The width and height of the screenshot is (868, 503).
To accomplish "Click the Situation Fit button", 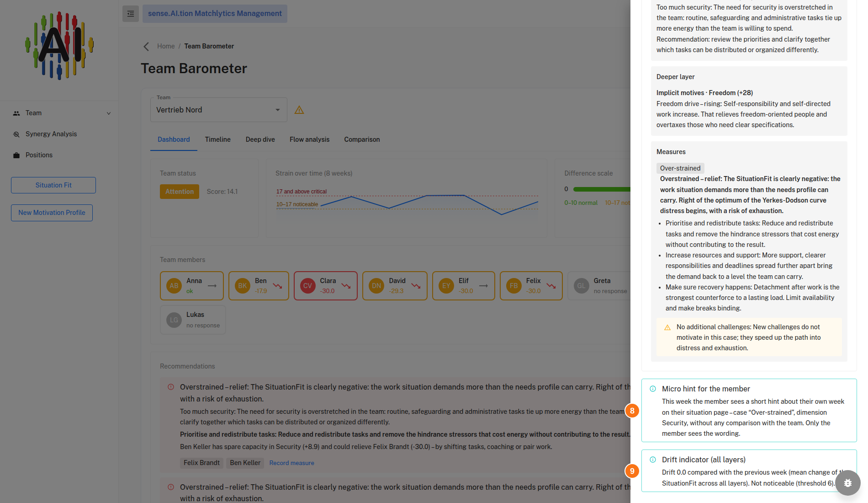I will (x=53, y=185).
